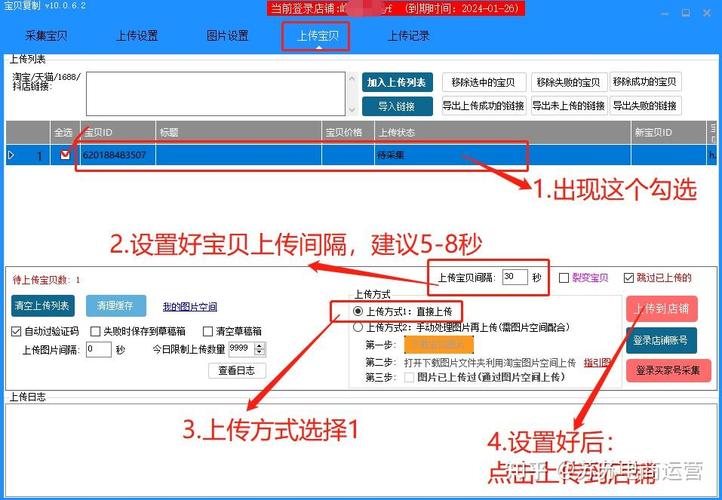Select 上传方式2 manual image radio
The height and width of the screenshot is (500, 722).
358,327
